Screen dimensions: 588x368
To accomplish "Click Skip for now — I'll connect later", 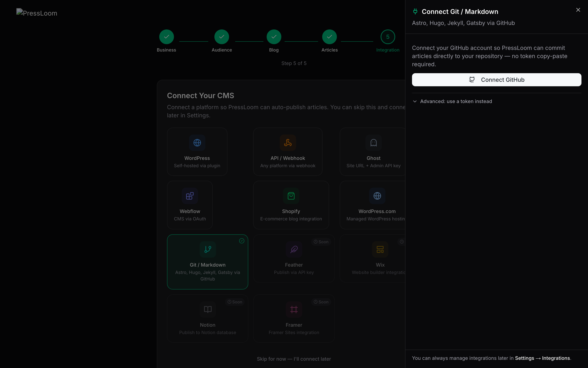I will point(294,359).
